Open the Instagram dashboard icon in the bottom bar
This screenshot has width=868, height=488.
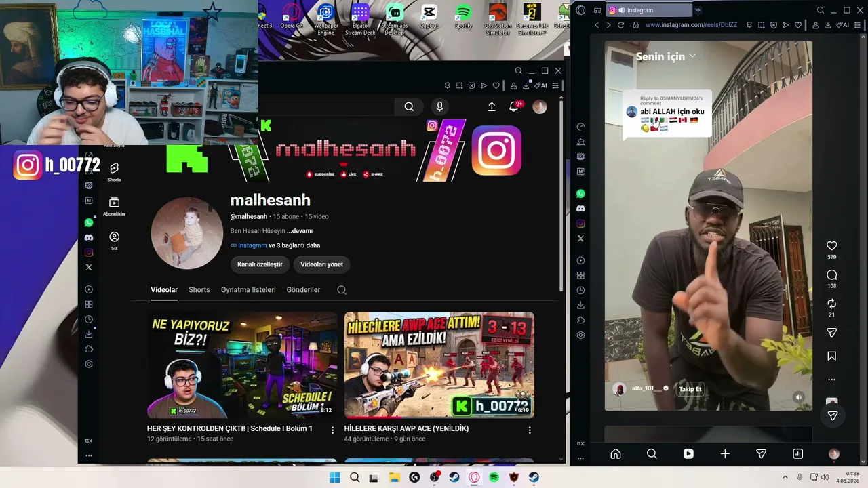pos(797,454)
